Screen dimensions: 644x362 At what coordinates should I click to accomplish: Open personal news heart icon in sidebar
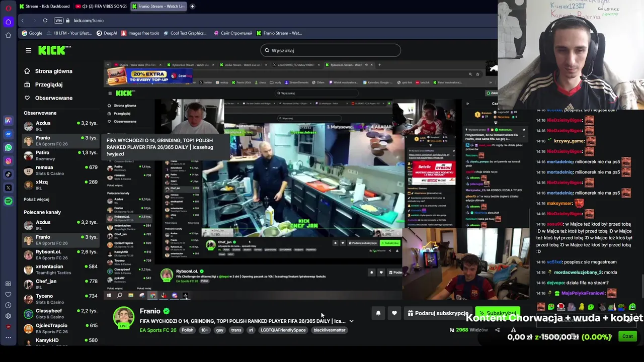coord(8,295)
